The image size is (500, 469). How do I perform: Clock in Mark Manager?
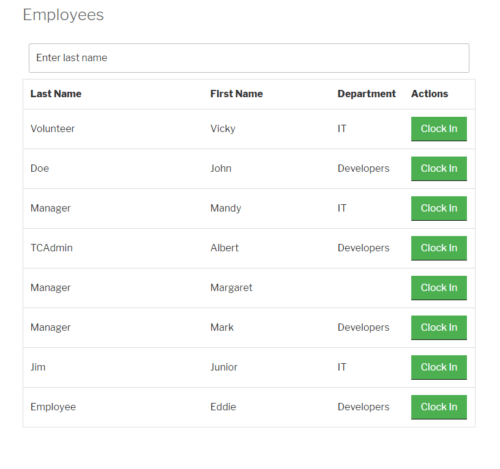tap(439, 328)
